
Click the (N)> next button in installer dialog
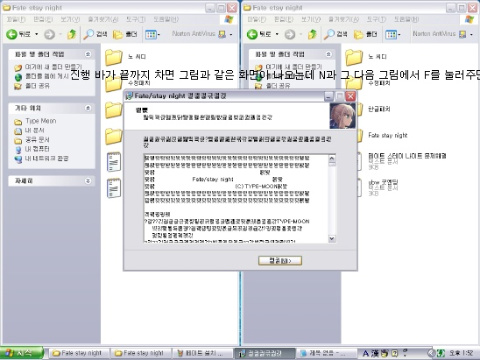click(x=280, y=261)
